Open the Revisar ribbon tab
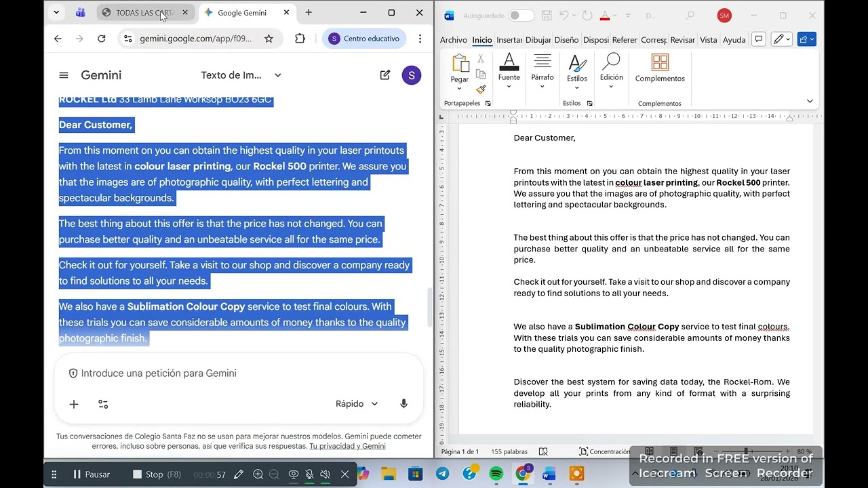 [x=682, y=40]
